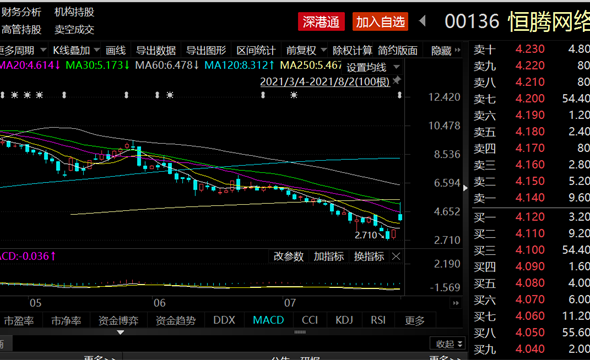590x360 pixels.
Task: Select the 市盈率 indicator tab
Action: (x=18, y=321)
